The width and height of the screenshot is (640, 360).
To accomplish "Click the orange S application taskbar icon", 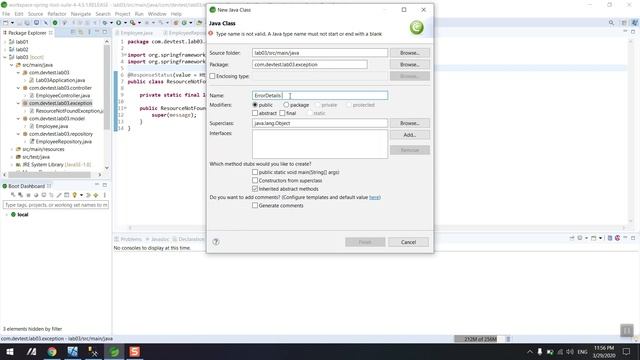I will [134, 351].
